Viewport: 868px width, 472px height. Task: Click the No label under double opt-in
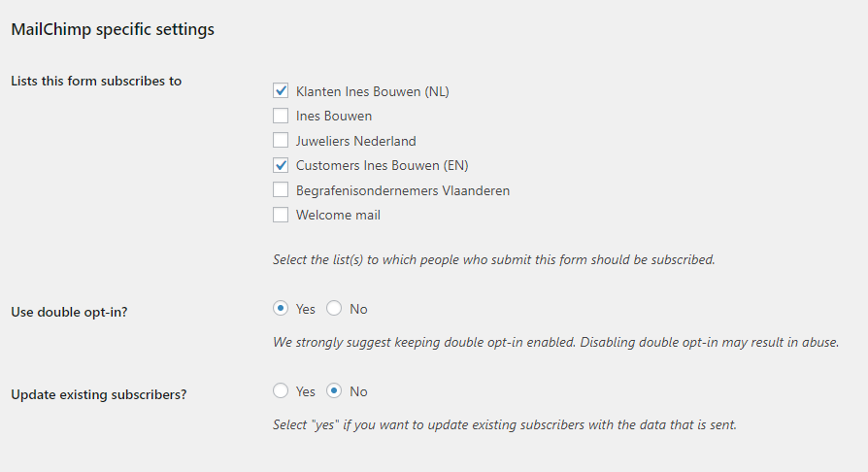click(358, 309)
